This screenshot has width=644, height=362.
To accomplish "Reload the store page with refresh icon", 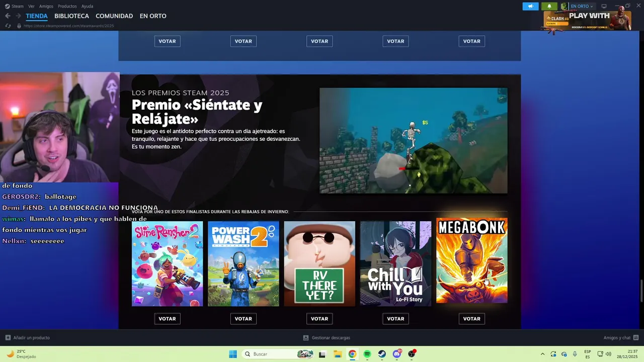I will click(x=8, y=26).
